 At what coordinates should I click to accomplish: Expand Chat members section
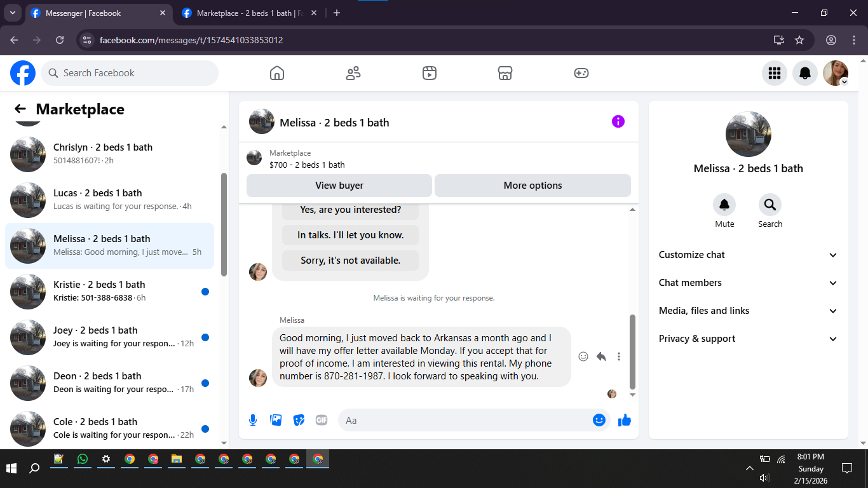[x=749, y=283]
